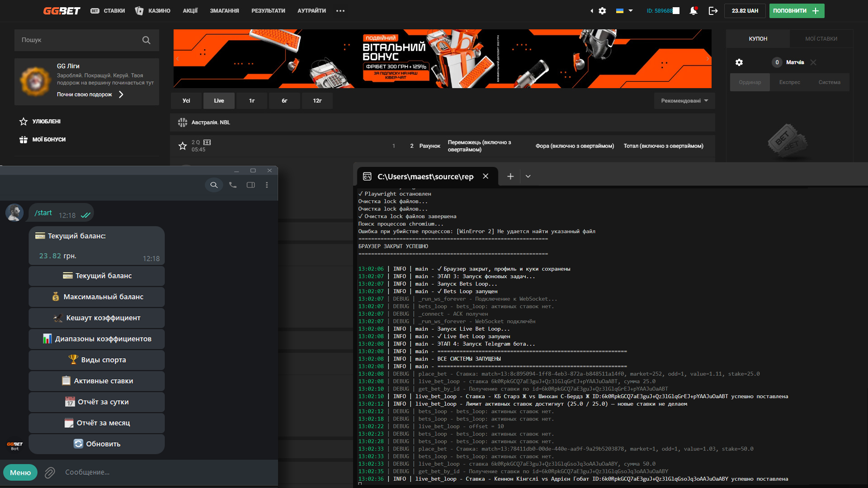Toggle Telegram side panel icon
This screenshot has width=868, height=488.
[250, 185]
